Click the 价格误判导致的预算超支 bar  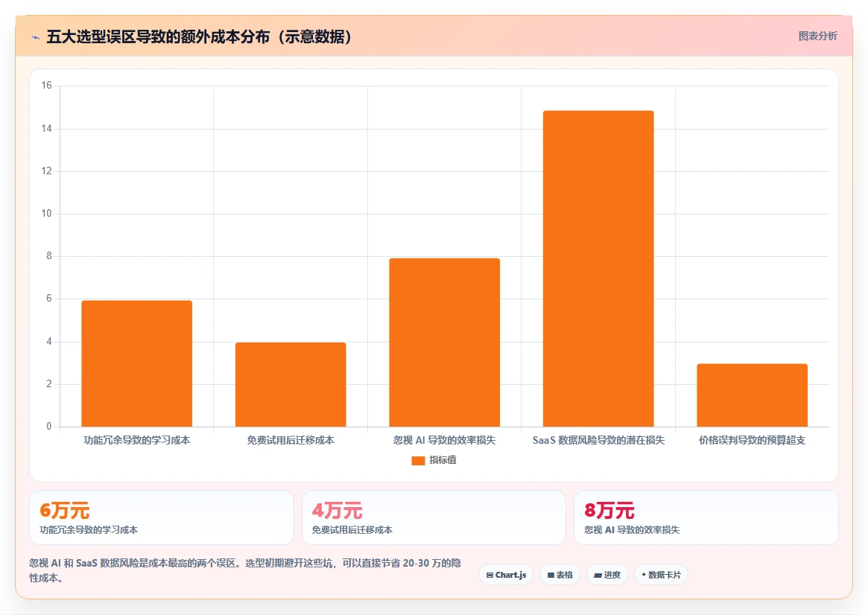[753, 395]
